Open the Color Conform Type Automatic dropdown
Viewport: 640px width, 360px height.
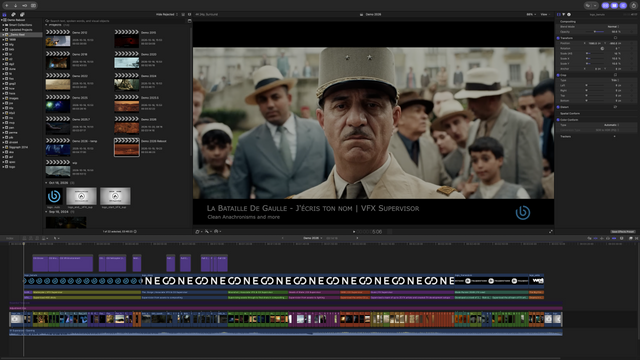[611, 125]
